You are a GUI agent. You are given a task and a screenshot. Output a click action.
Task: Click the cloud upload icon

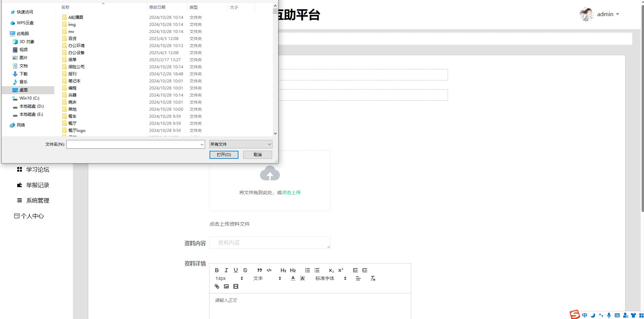pyautogui.click(x=270, y=173)
